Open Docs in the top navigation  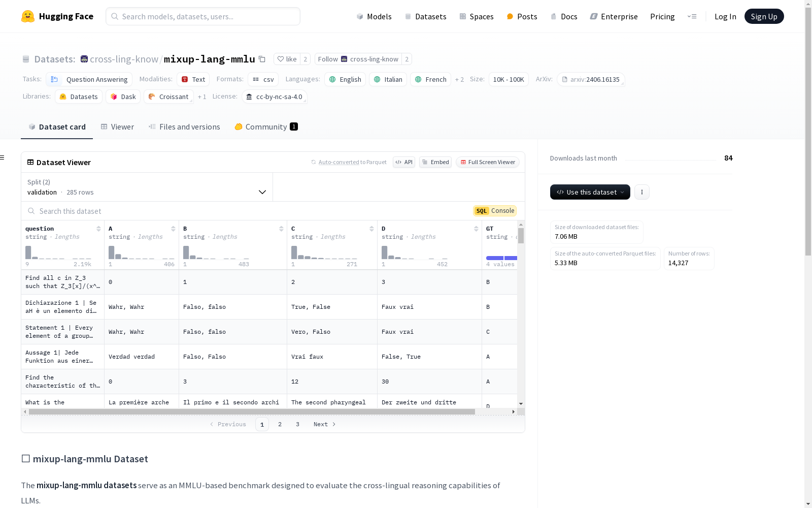[x=564, y=16]
